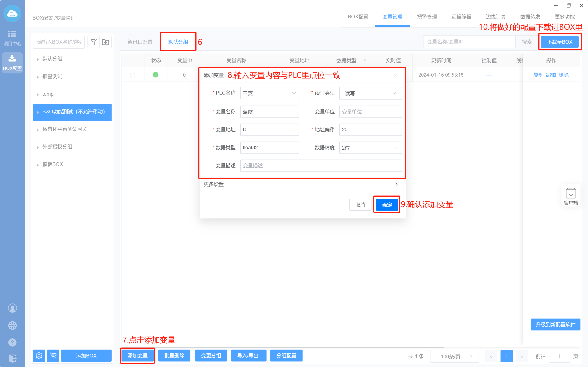588x367 pixels.
Task: Close the 添加变量 dialog with X
Action: [x=395, y=76]
